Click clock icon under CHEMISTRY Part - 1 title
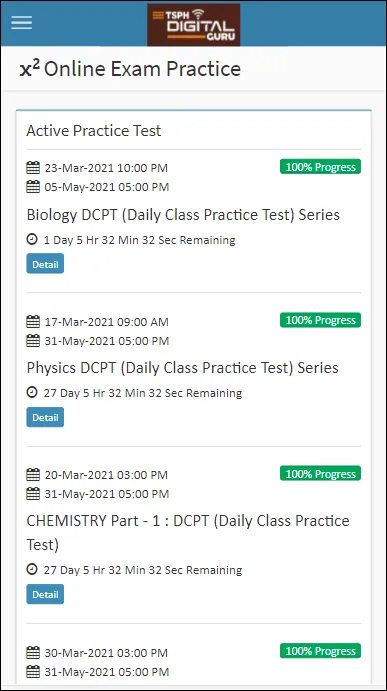This screenshot has width=387, height=691. tap(32, 570)
